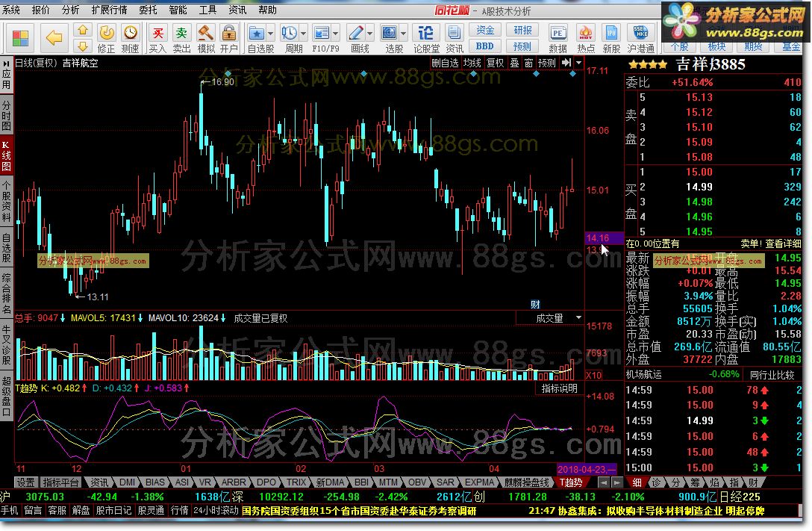Open 帮助 menu
Viewport: 812px width, 531px height.
click(x=267, y=10)
